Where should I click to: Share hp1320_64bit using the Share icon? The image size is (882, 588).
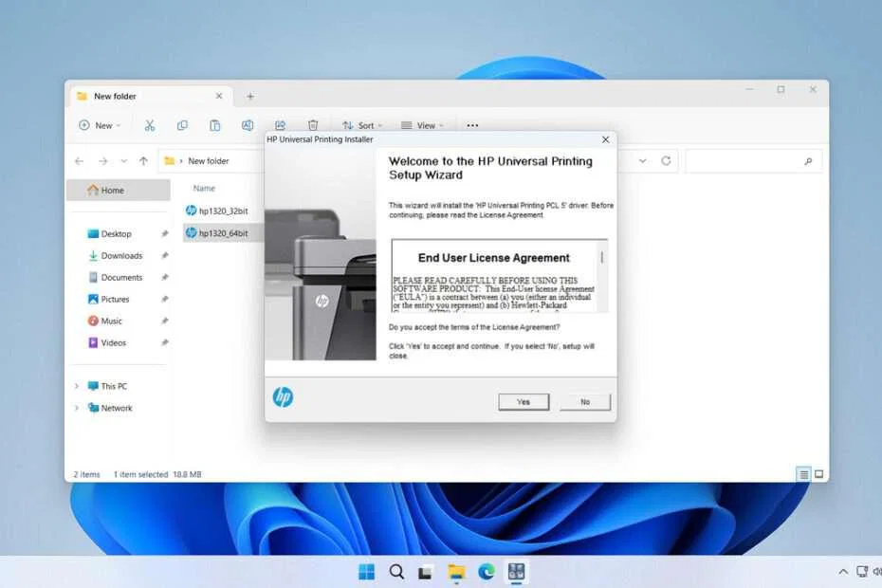(280, 125)
